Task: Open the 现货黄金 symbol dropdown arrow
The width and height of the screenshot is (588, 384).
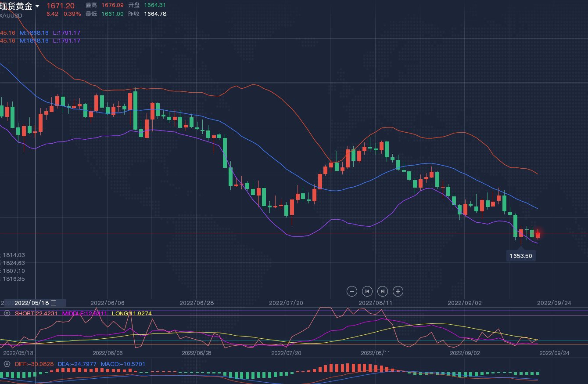Action: click(x=37, y=7)
